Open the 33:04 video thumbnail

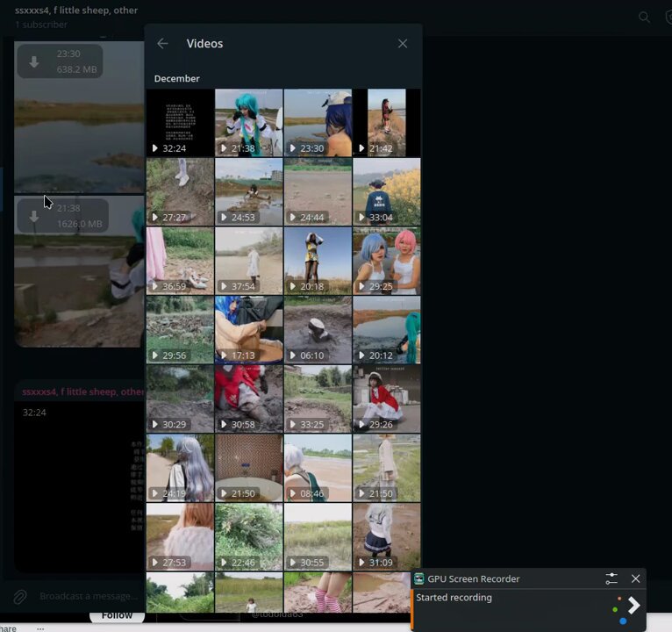click(x=387, y=191)
